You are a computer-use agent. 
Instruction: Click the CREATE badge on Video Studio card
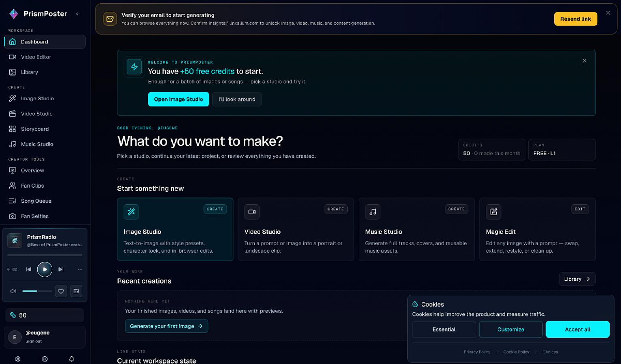336,209
